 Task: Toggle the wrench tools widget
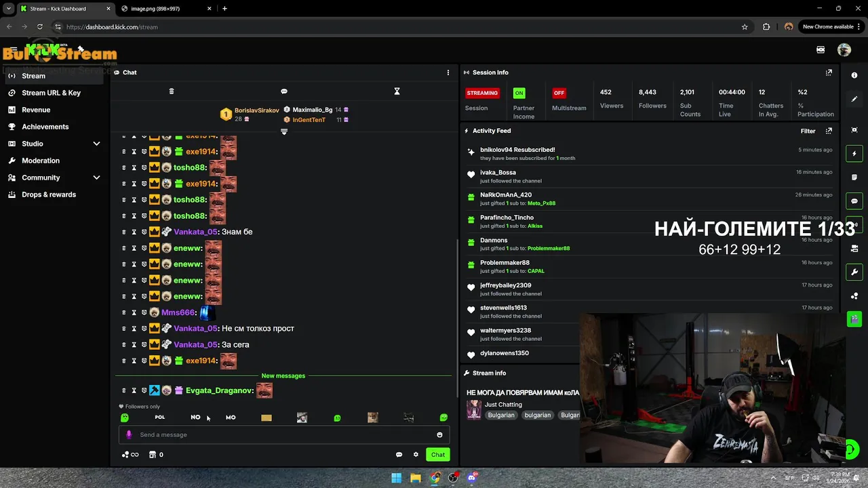tap(854, 272)
